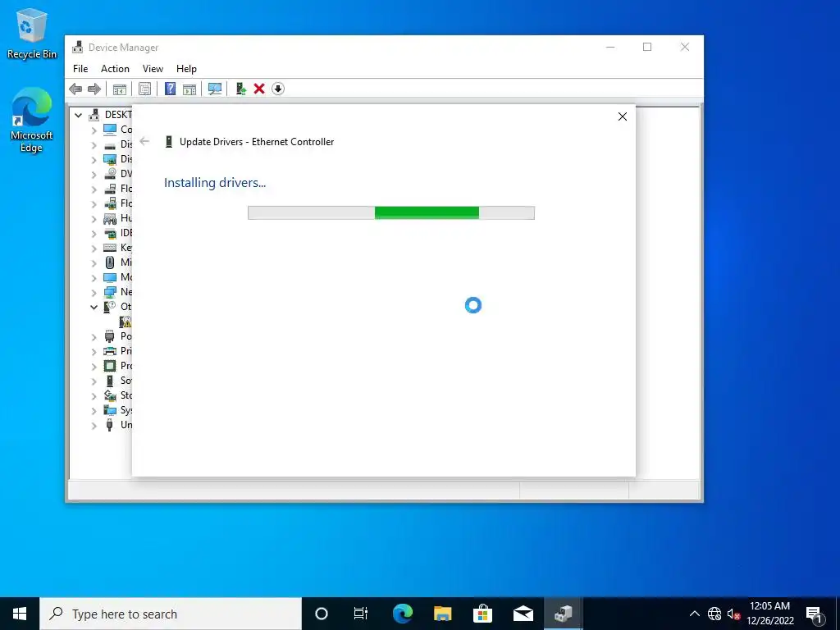Click the Disable device down-arrow icon

point(278,89)
